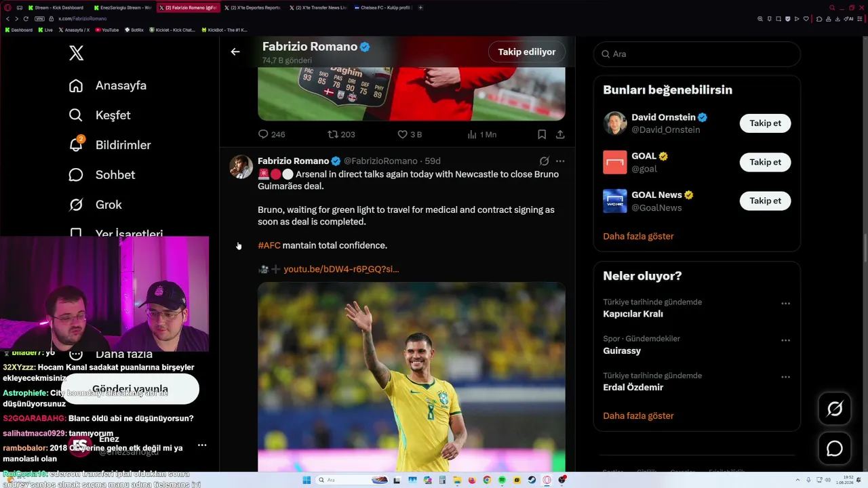Image resolution: width=868 pixels, height=488 pixels.
Task: Open Keşfet in the X sidebar
Action: coord(100,115)
